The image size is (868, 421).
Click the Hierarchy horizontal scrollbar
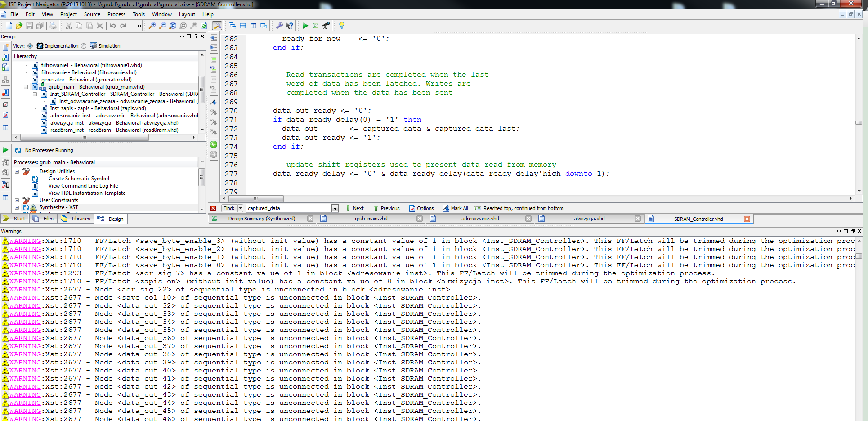click(85, 138)
